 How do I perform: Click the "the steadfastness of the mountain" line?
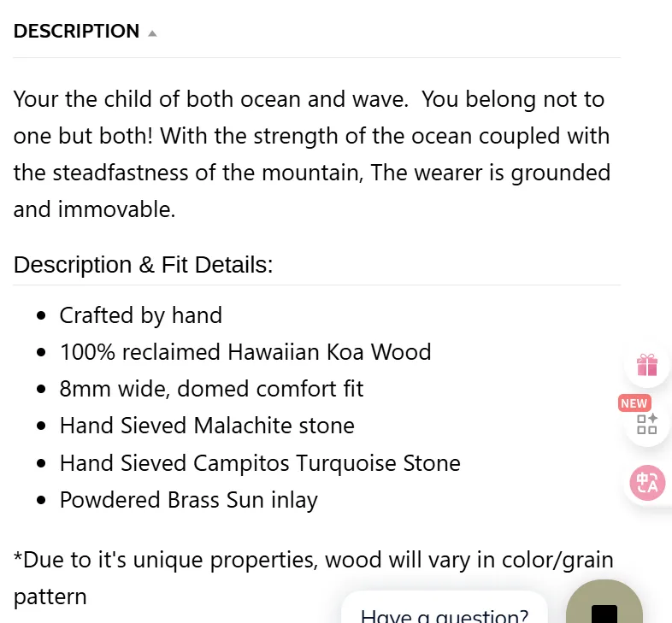click(x=311, y=173)
